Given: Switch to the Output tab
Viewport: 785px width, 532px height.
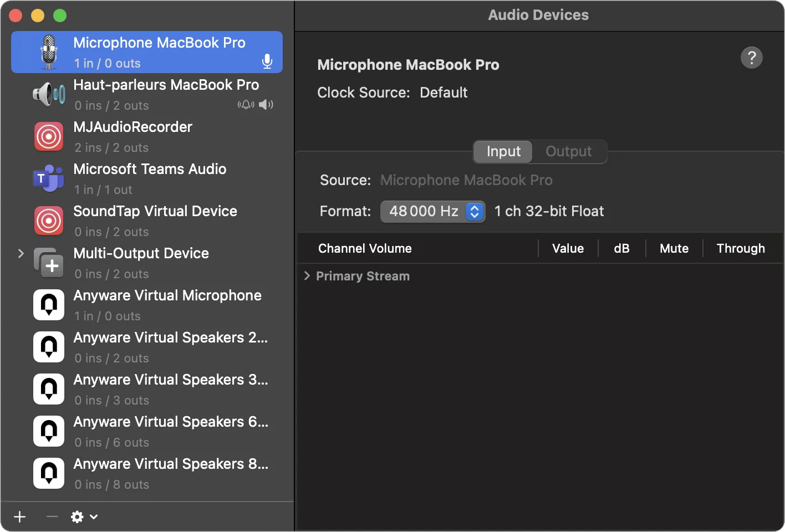Looking at the screenshot, I should click(x=569, y=152).
